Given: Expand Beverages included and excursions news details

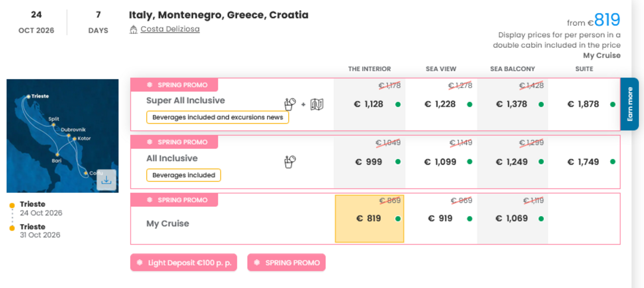Looking at the screenshot, I should tap(218, 117).
